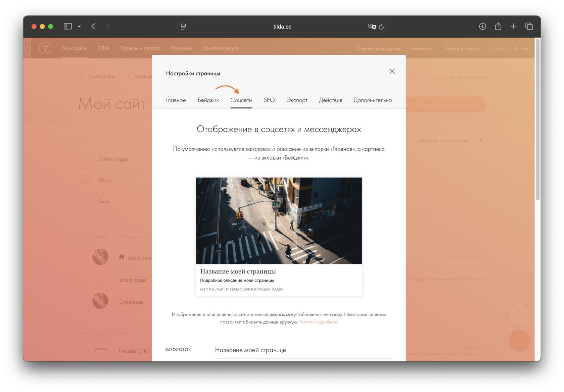Enable the checkbox next to Страница

81,301
